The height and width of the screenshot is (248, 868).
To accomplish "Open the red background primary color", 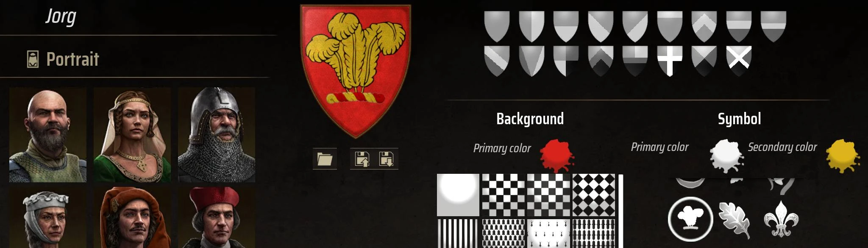I will (x=557, y=156).
